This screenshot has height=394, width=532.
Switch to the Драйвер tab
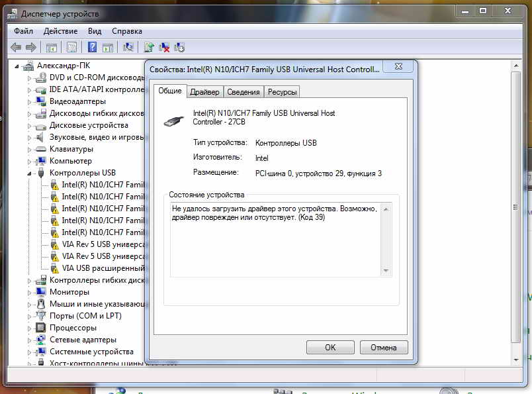[204, 92]
